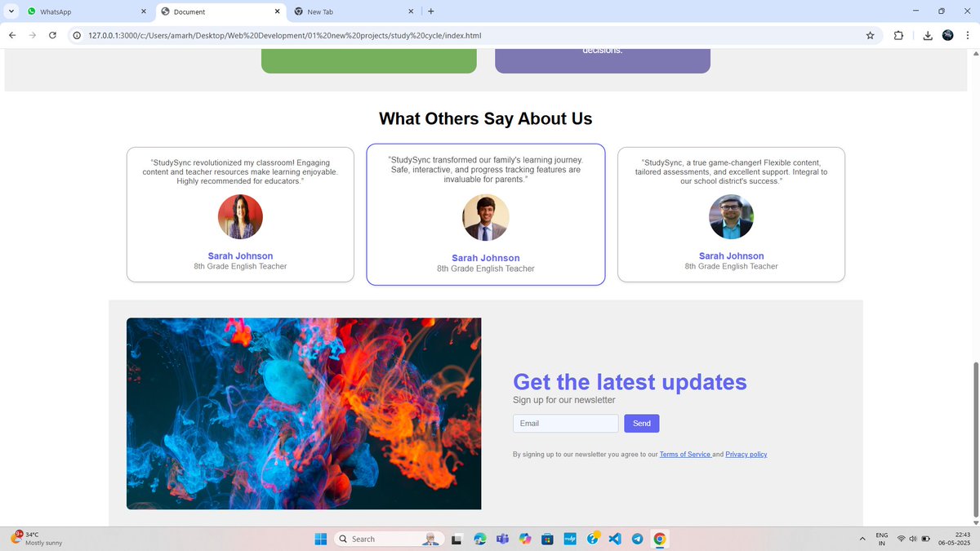Open Microsoft Teams from the taskbar
Viewport: 980px width, 551px height.
pos(503,539)
